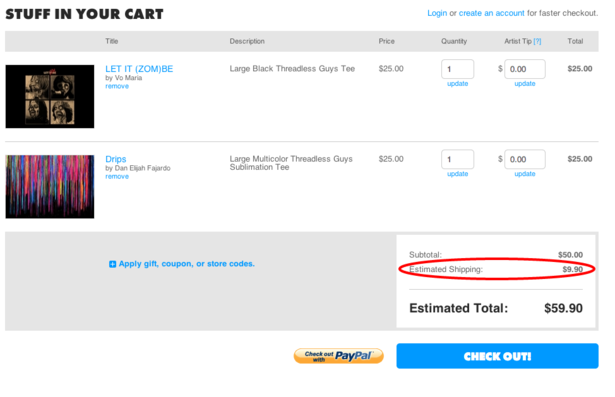615x397 pixels.
Task: Update artist tip for Drips
Action: [x=525, y=174]
